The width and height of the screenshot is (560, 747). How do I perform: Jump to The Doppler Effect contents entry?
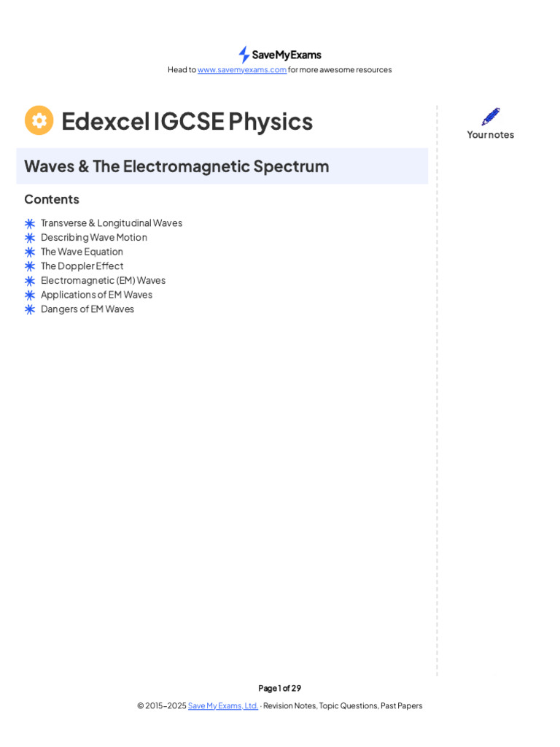(x=82, y=266)
